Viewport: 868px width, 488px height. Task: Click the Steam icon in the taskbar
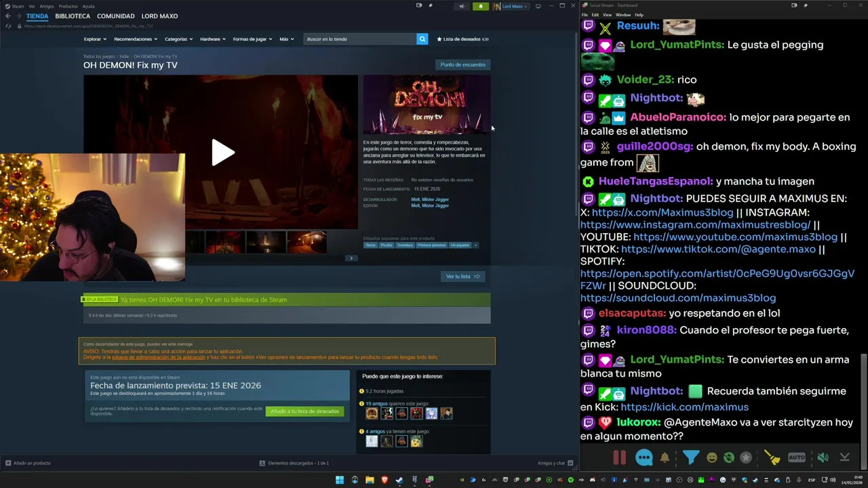[x=399, y=480]
